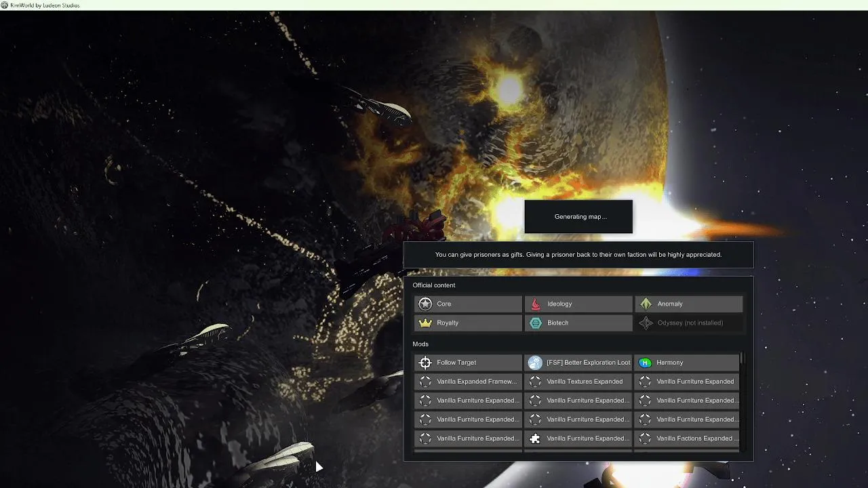The height and width of the screenshot is (488, 868).
Task: Click the Vanilla Expanded Framework mod icon
Action: coord(425,382)
